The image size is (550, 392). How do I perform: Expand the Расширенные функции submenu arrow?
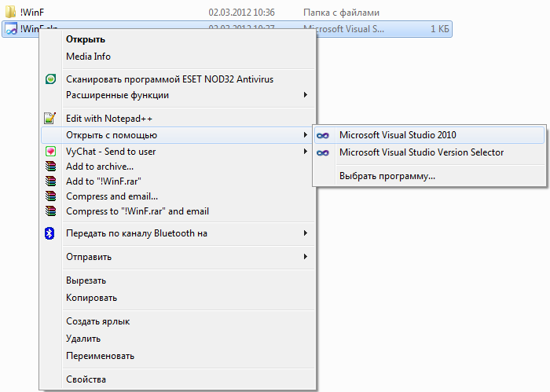pos(306,95)
